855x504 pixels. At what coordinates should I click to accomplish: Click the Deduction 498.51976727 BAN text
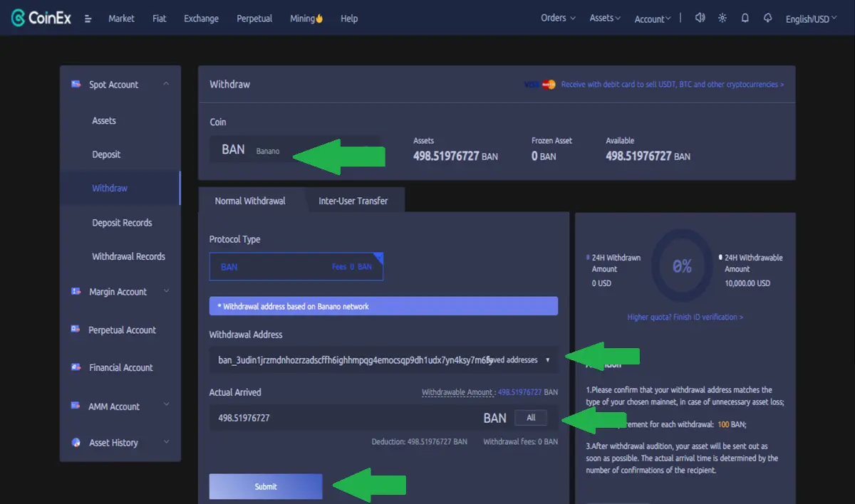pos(420,441)
